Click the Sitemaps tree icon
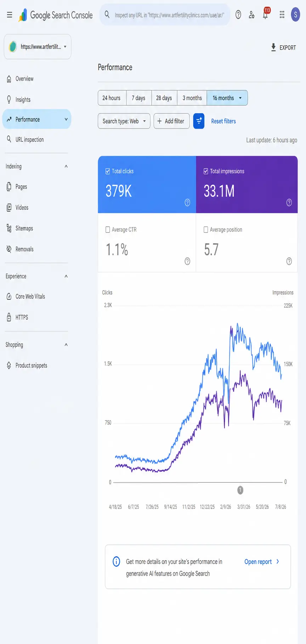This screenshot has width=306, height=644. tap(9, 228)
